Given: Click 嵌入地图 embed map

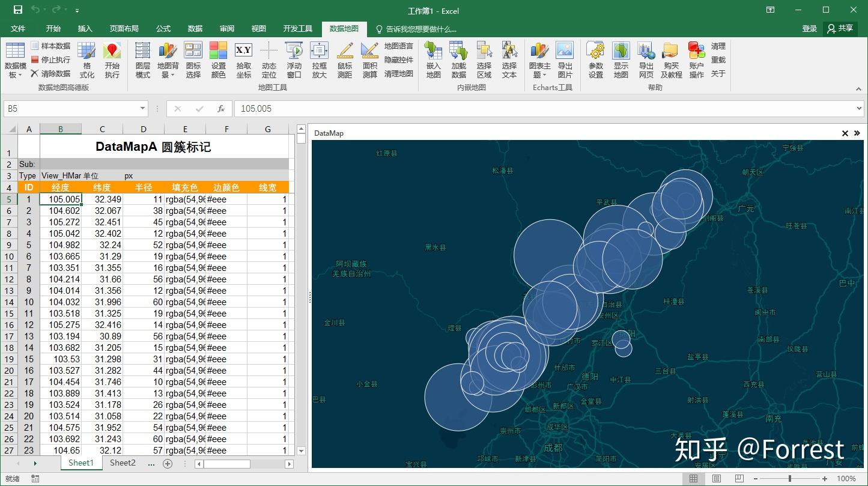Looking at the screenshot, I should point(434,60).
